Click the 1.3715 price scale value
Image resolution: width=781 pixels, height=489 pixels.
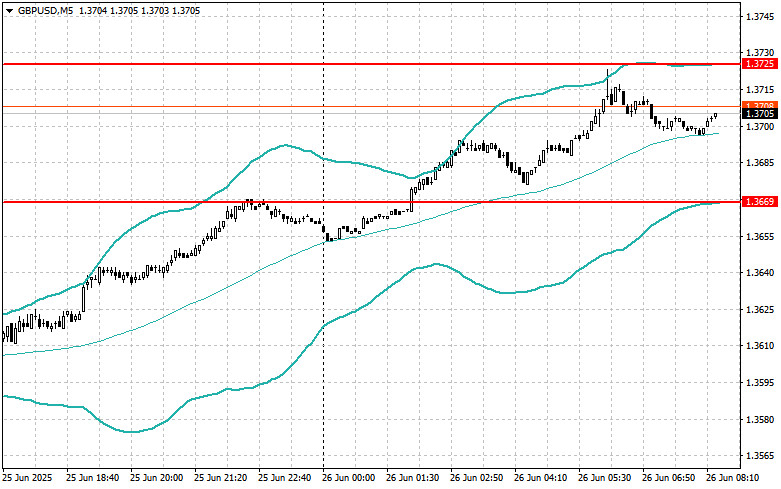760,90
